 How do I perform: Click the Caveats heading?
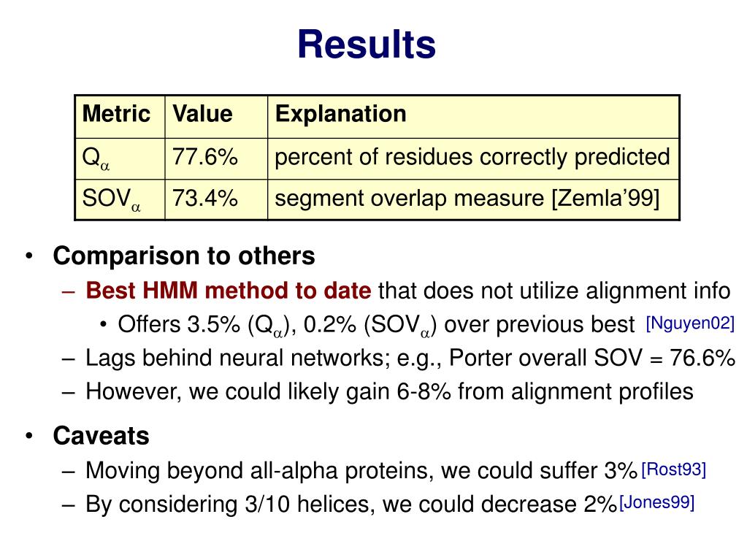click(x=101, y=436)
